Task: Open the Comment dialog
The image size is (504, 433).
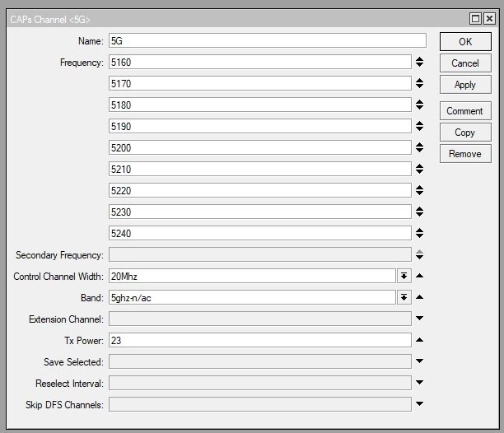Action: 465,111
